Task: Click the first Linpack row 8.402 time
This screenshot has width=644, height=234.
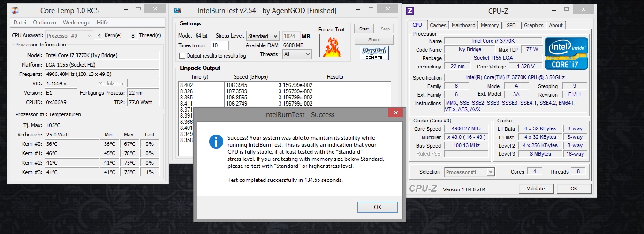Action: (x=187, y=85)
